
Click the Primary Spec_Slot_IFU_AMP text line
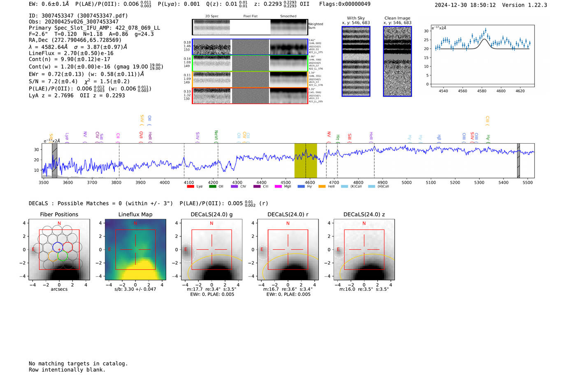click(x=94, y=28)
